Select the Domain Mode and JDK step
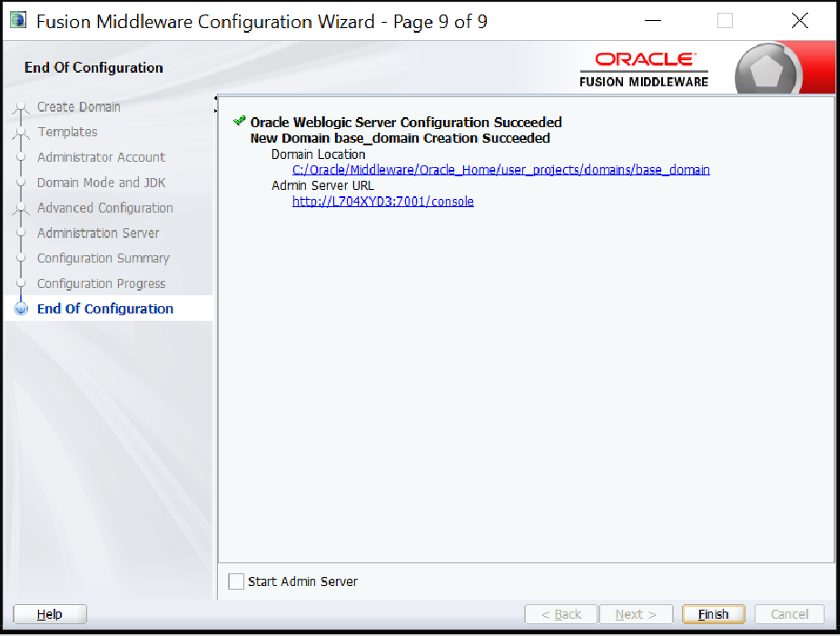This screenshot has width=840, height=636. [x=101, y=183]
